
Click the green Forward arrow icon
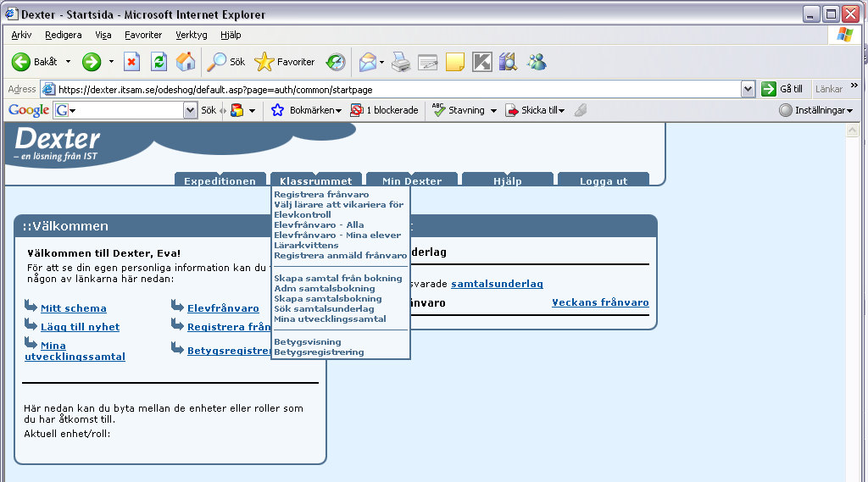(92, 62)
